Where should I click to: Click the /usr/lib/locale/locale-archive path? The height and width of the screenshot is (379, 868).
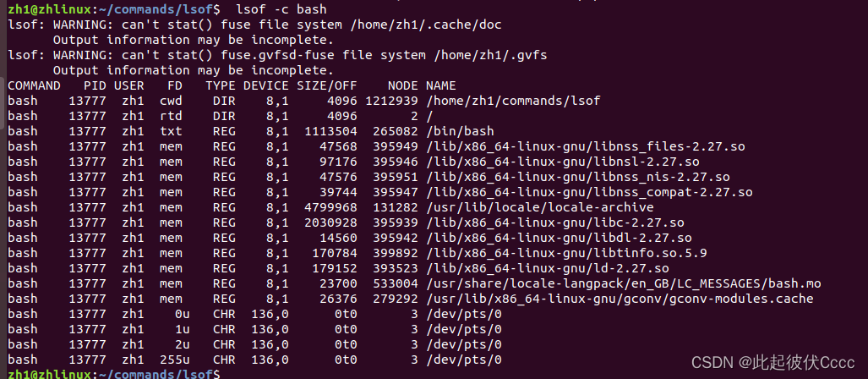(x=539, y=207)
